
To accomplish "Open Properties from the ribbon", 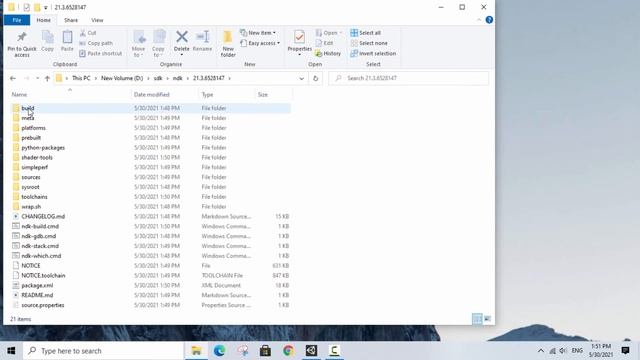I will [x=299, y=43].
